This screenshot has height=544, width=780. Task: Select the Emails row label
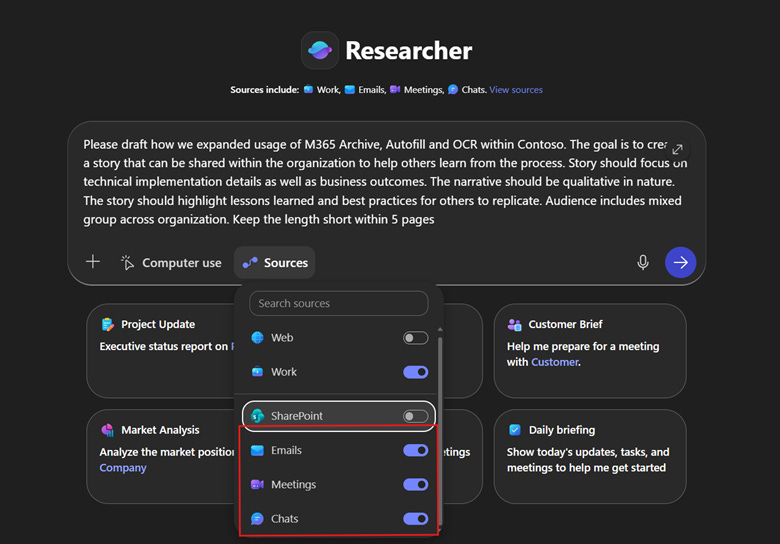286,450
